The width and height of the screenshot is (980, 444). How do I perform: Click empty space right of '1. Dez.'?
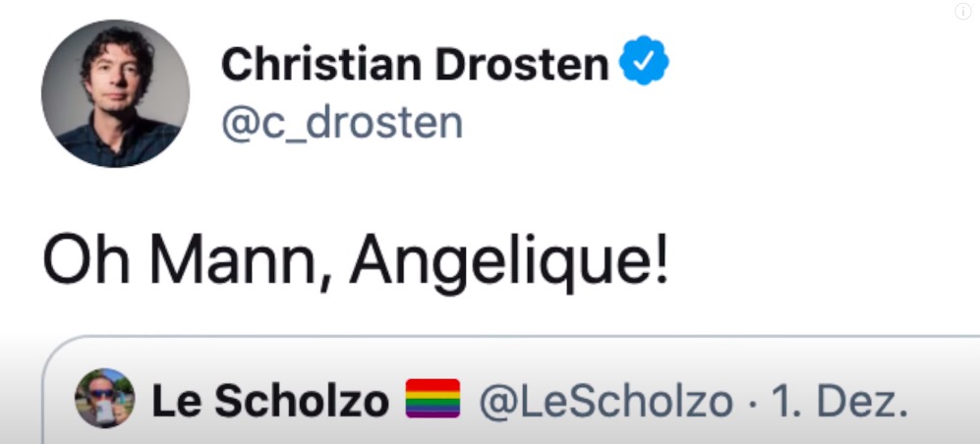pyautogui.click(x=944, y=400)
